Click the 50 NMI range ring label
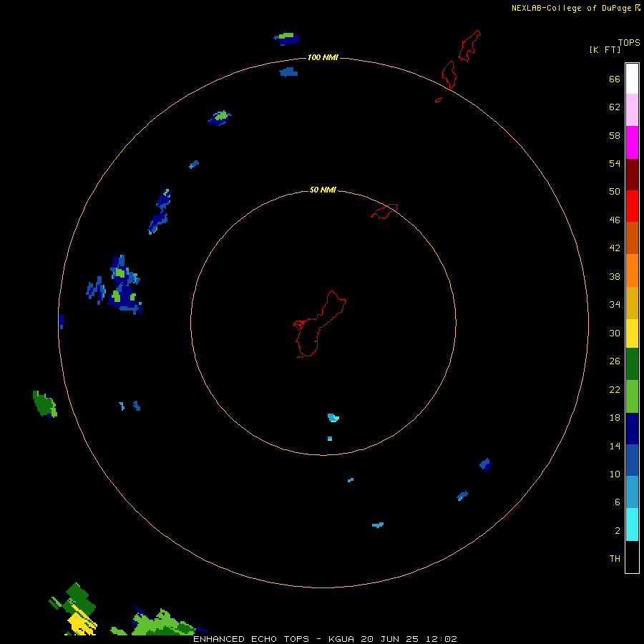This screenshot has height=644, width=644. [x=323, y=190]
